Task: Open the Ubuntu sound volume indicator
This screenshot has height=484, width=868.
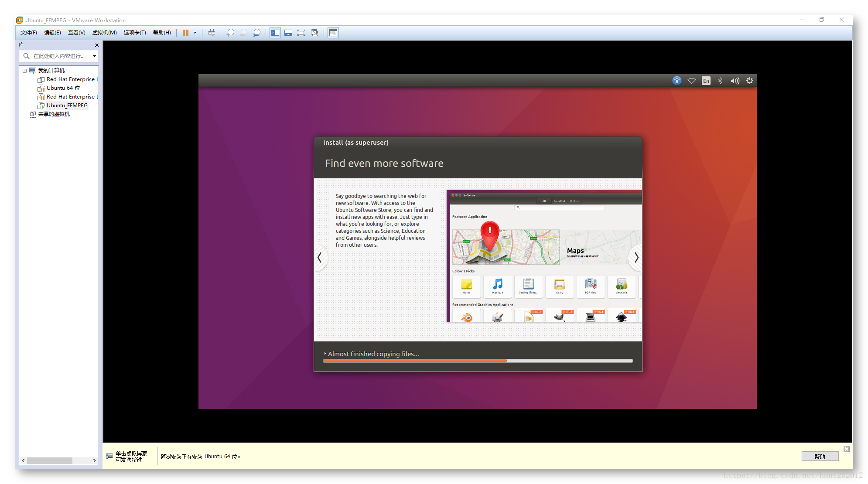Action: coord(735,81)
